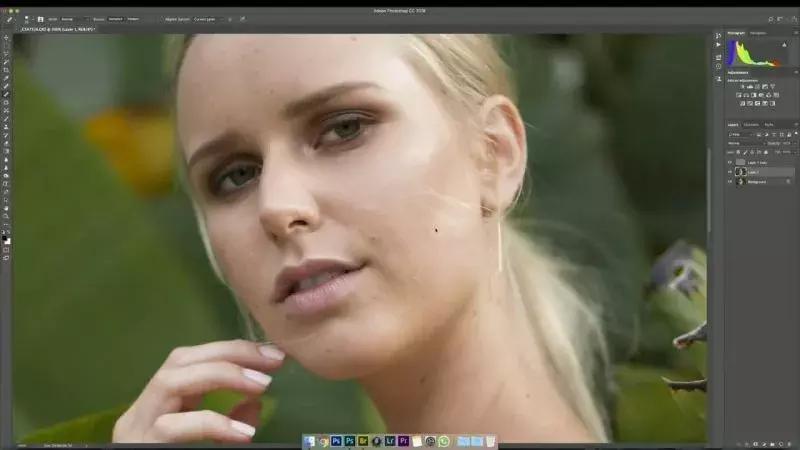
Task: Add a Curves adjustment
Action: coord(757,86)
